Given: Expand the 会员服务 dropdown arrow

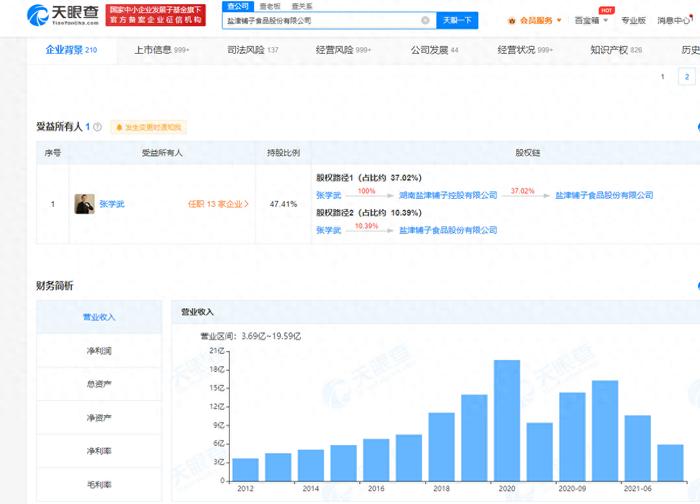Looking at the screenshot, I should [559, 20].
